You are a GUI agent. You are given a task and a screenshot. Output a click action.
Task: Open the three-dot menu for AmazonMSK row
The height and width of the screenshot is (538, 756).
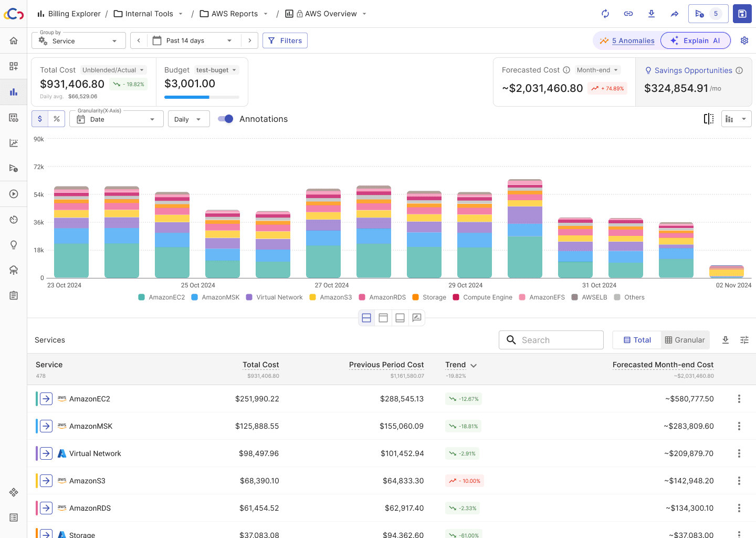tap(739, 426)
